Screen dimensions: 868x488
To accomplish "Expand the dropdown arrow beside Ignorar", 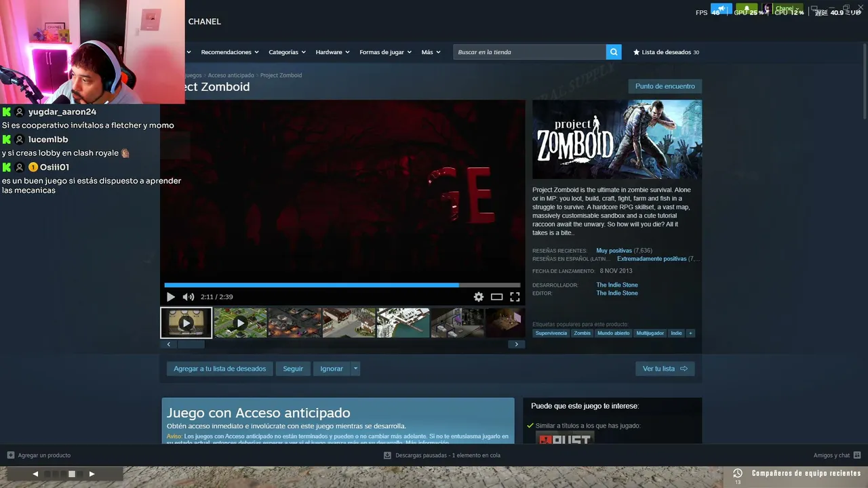I will click(355, 369).
